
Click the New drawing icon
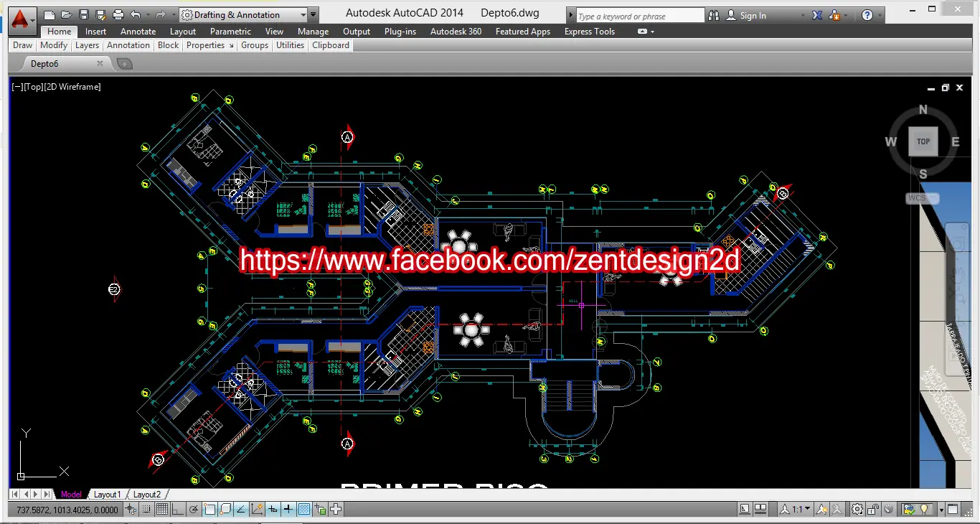[50, 15]
